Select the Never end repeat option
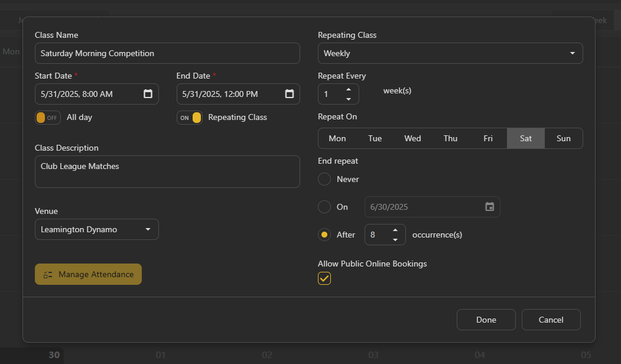The height and width of the screenshot is (364, 621). (324, 179)
